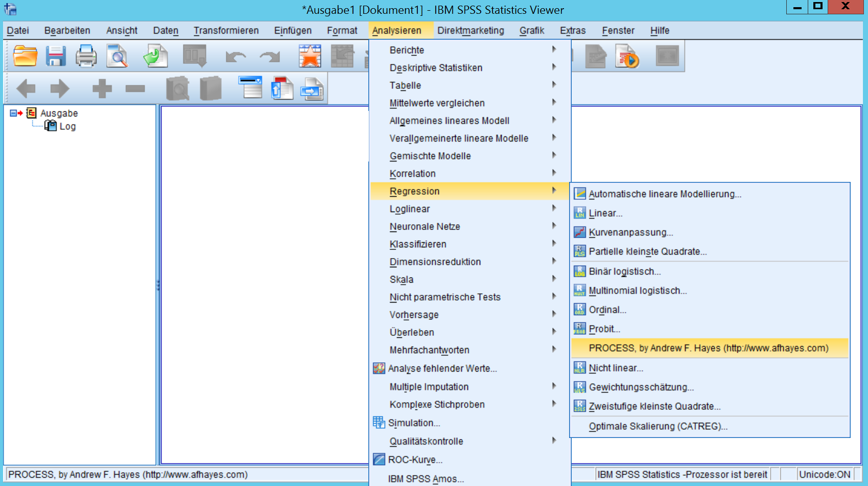The height and width of the screenshot is (486, 868).
Task: Open Analyse fehlender Werte...
Action: [x=470, y=368]
